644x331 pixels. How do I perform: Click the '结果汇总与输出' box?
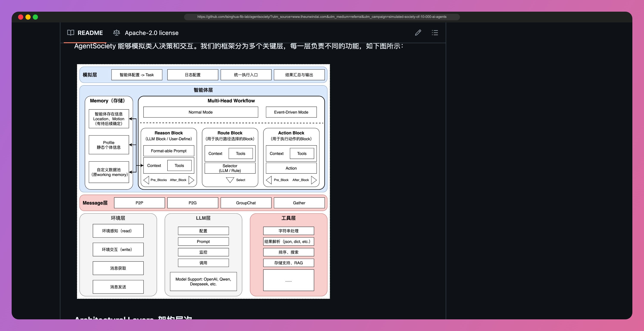(x=299, y=75)
